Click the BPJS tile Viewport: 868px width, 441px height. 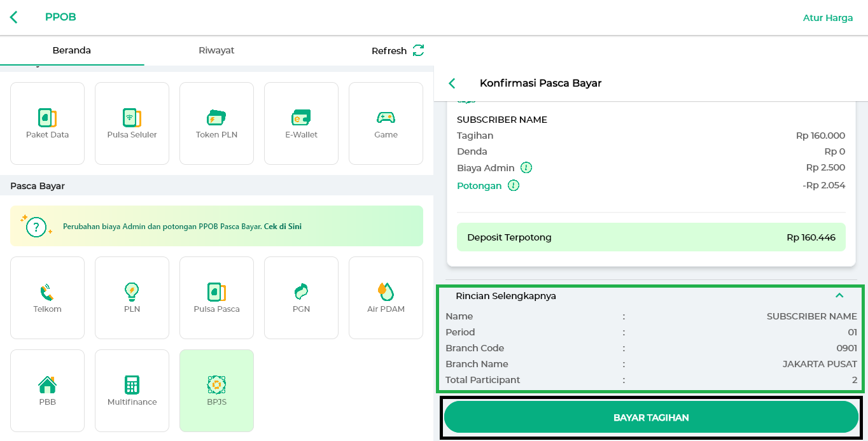coord(216,390)
